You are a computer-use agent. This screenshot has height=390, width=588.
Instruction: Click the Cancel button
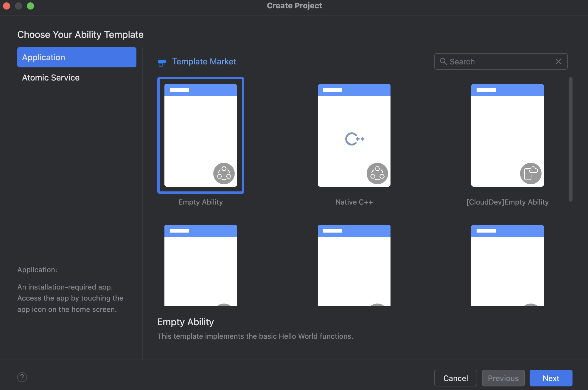455,378
